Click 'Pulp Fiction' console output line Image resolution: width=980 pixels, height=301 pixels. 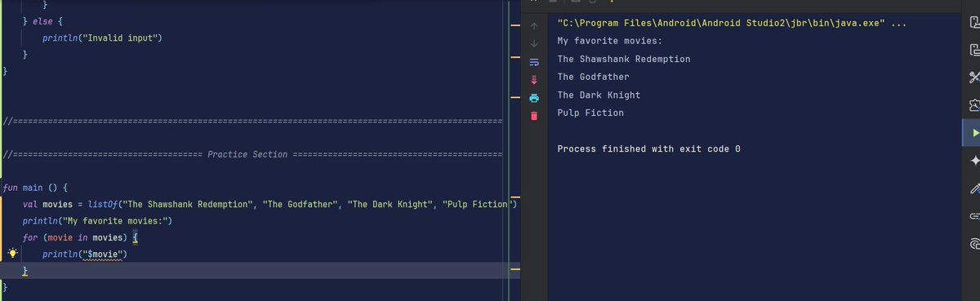pyautogui.click(x=590, y=113)
